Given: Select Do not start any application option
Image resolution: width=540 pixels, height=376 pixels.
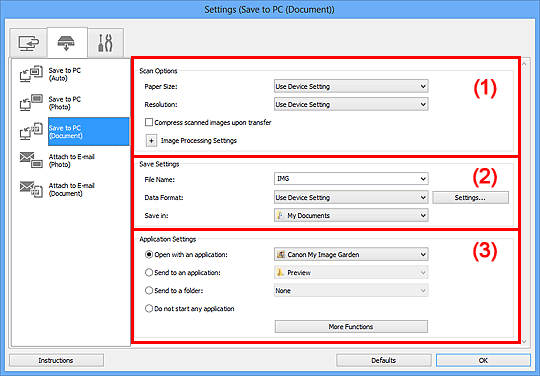Looking at the screenshot, I should (149, 309).
